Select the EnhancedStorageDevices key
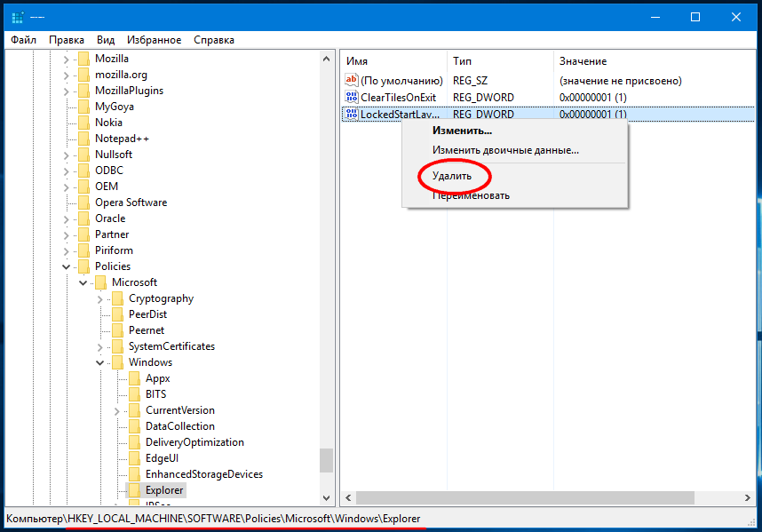Viewport: 762px width, 532px height. tap(203, 474)
